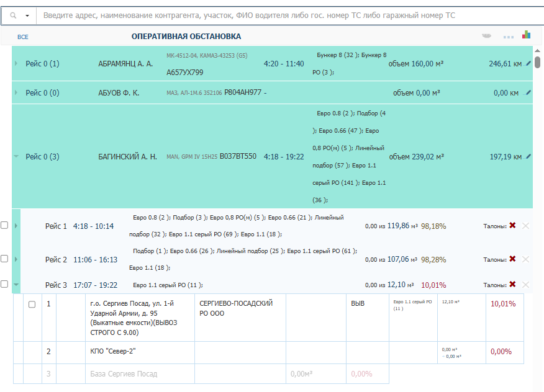Viewport: 544px width, 392px height.
Task: Edit АБРАМЯНЦ А. А. row with pencil icon
Action: click(528, 63)
